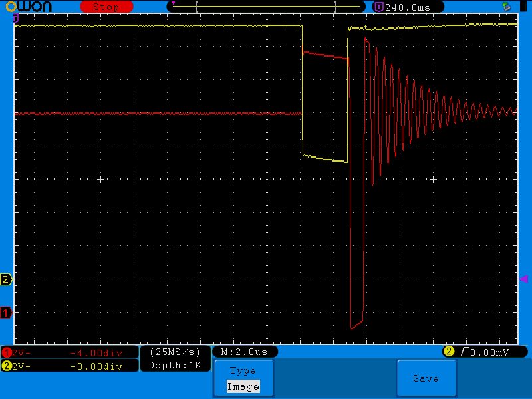Click channel 2 offset -3.00div readout
The height and width of the screenshot is (399, 532).
(96, 366)
